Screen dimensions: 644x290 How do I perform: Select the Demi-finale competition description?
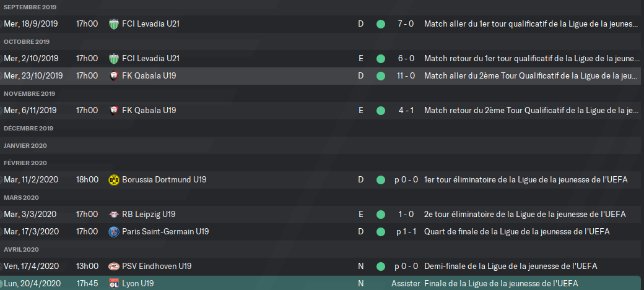click(x=510, y=267)
